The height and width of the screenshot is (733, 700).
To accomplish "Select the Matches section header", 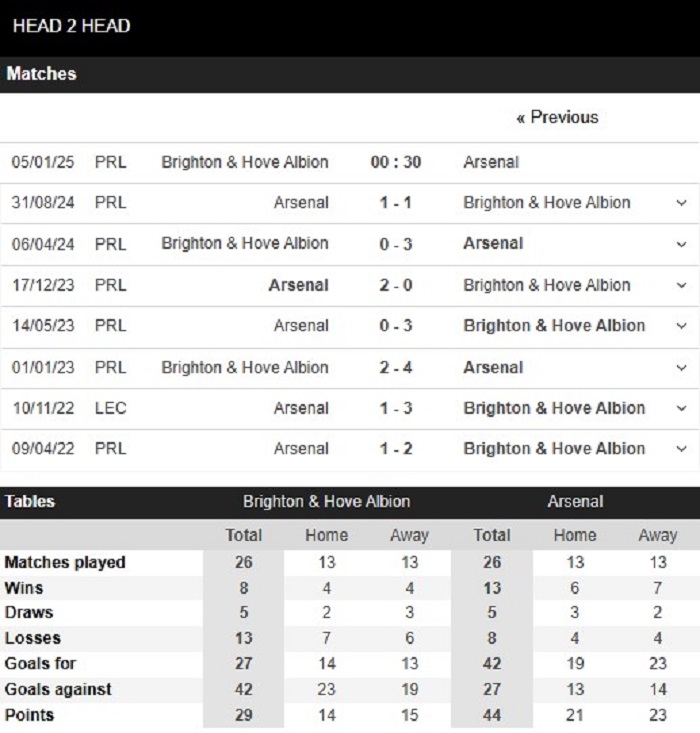I will pos(41,74).
